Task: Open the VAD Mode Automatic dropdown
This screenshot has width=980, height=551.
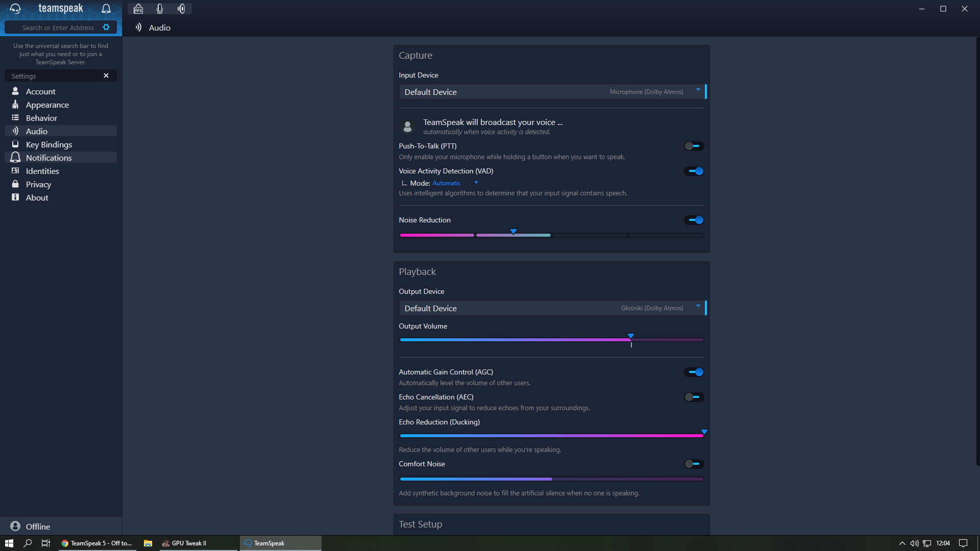Action: [454, 183]
